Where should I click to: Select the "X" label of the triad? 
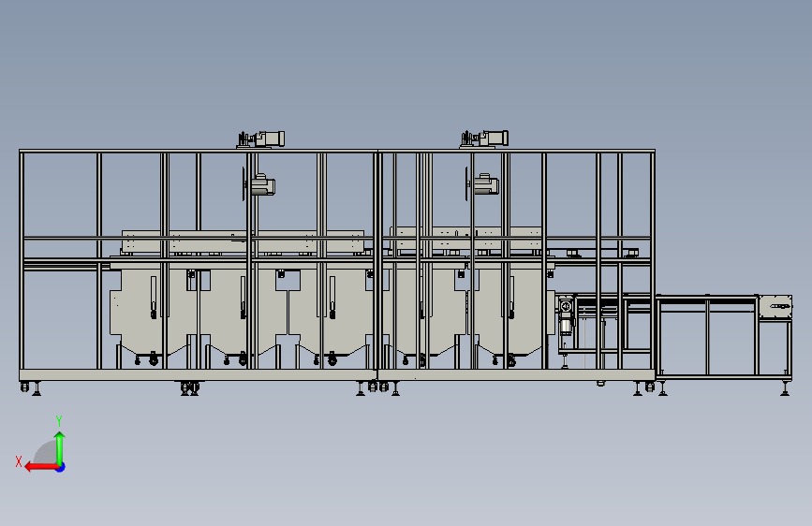[19, 461]
